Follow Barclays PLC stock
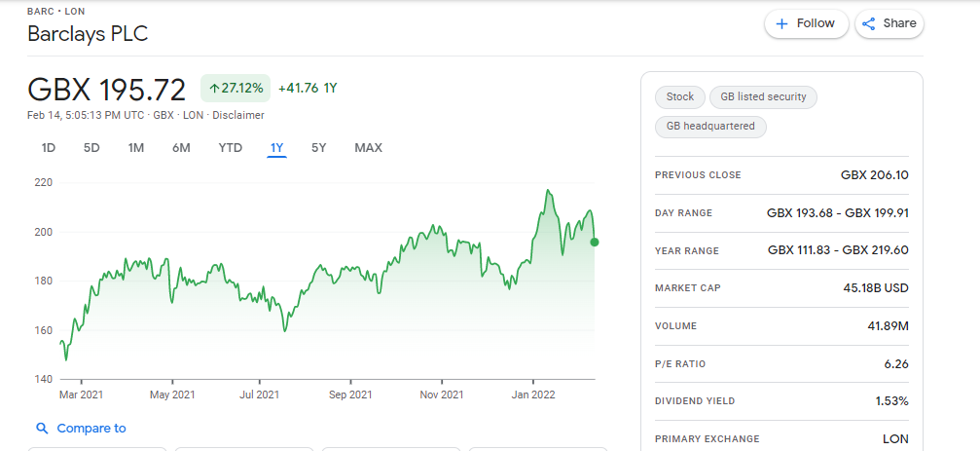Image resolution: width=980 pixels, height=451 pixels. pos(806,23)
